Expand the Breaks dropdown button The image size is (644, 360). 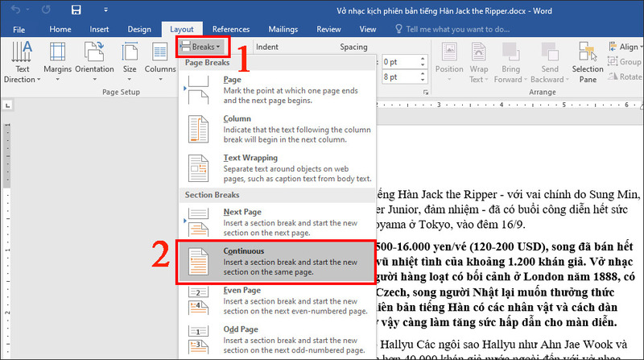pos(202,48)
